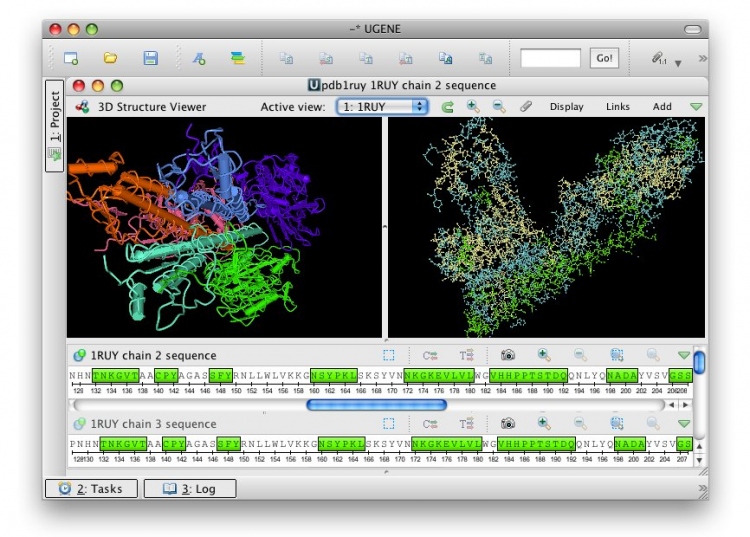This screenshot has height=537, width=750.
Task: Save the project with the floppy disk icon
Action: [x=150, y=59]
